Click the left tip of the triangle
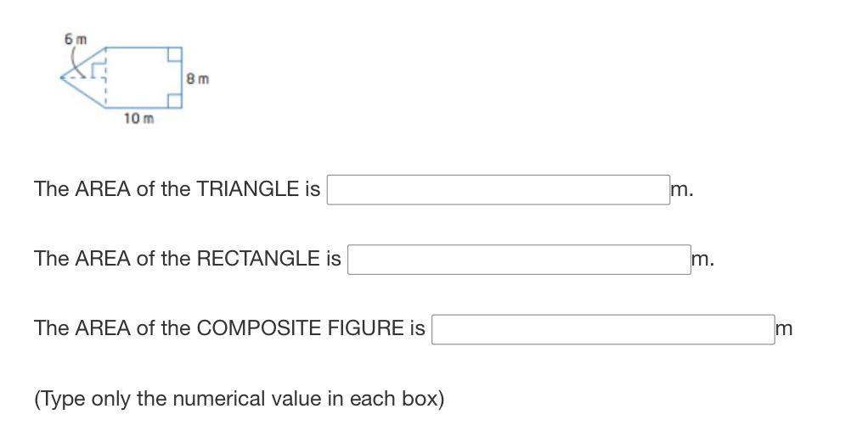 pos(61,77)
